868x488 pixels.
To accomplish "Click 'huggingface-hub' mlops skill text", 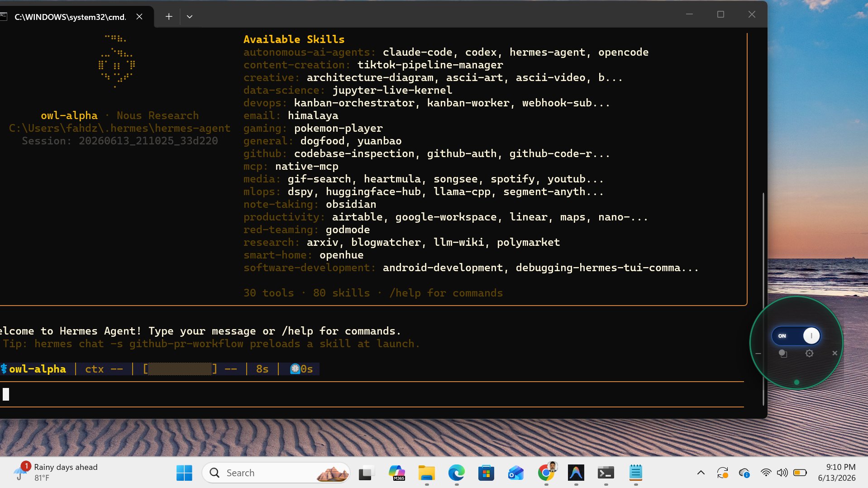I will [373, 191].
